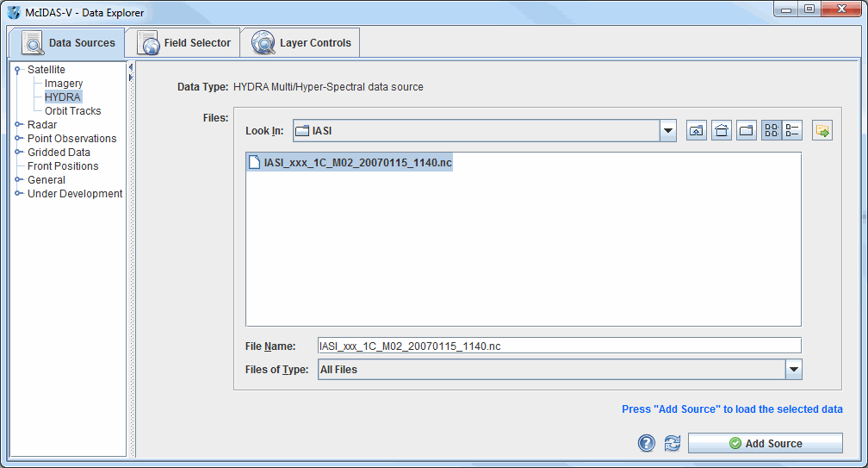Switch to the Field Selector tab
Image resolution: width=868 pixels, height=468 pixels.
183,42
